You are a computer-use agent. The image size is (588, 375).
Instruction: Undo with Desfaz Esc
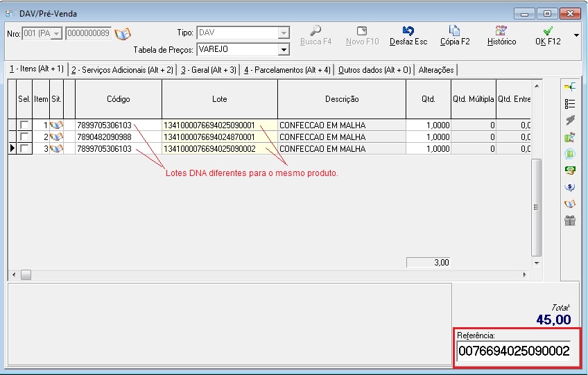408,30
